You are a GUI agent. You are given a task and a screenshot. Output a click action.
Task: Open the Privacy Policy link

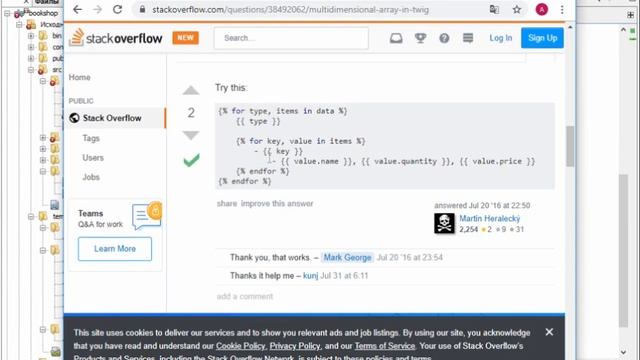(295, 346)
